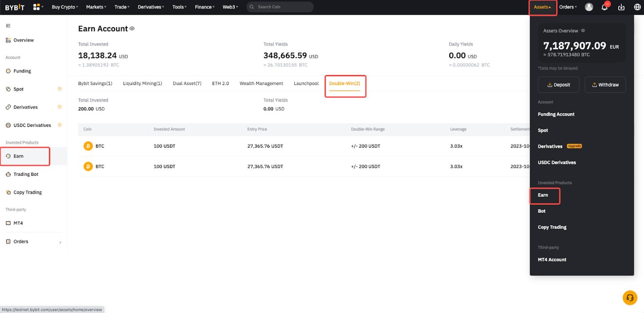Click the Bybit logo

coord(14,7)
